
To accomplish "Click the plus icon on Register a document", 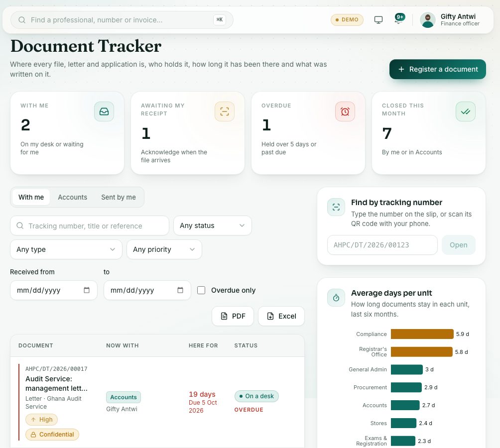I will pyautogui.click(x=401, y=69).
